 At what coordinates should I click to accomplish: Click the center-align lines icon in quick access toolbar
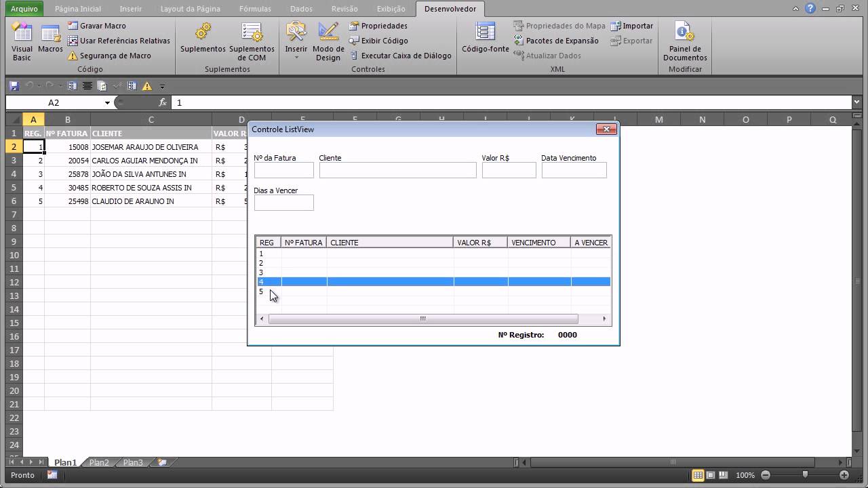[x=87, y=86]
